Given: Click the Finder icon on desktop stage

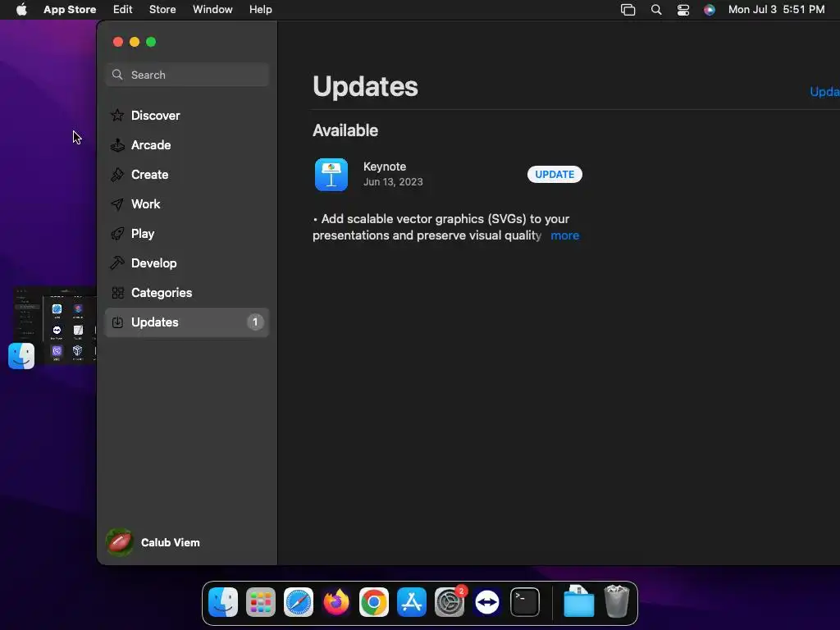Looking at the screenshot, I should (x=21, y=356).
